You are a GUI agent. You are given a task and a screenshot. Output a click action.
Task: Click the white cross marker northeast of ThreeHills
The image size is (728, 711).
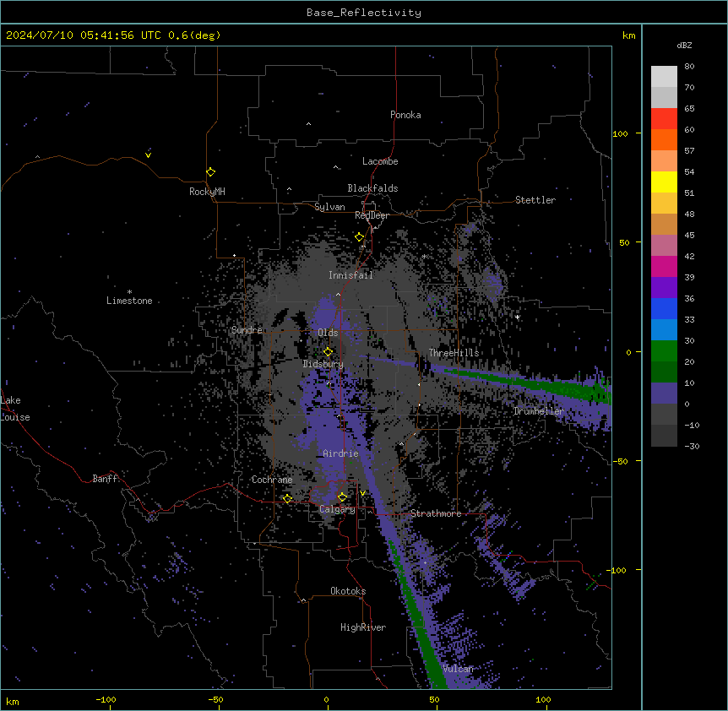[x=517, y=318]
